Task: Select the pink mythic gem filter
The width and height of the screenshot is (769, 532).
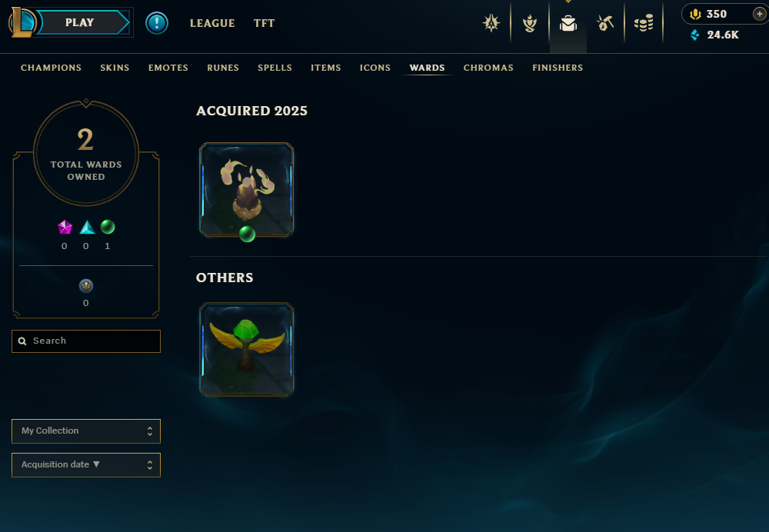Action: point(65,227)
